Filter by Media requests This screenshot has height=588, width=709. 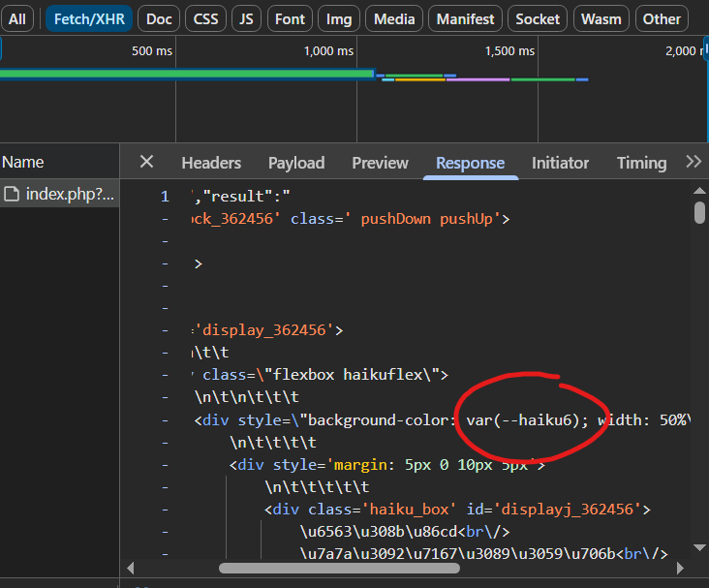point(394,18)
